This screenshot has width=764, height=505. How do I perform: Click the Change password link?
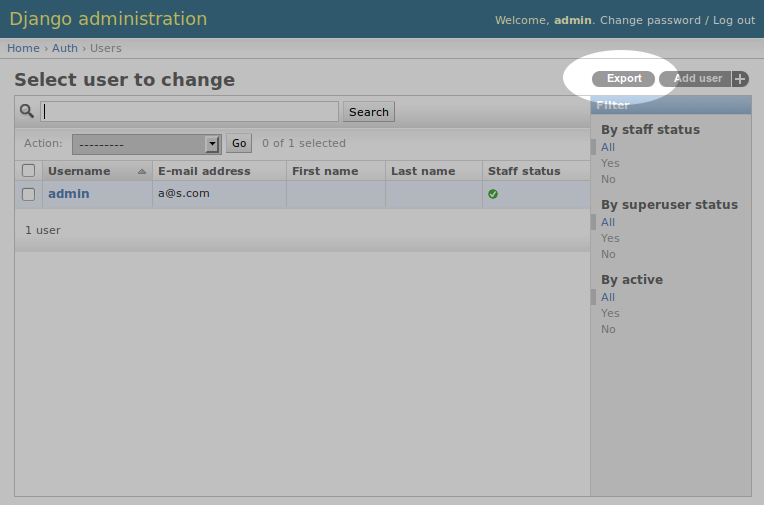point(650,20)
